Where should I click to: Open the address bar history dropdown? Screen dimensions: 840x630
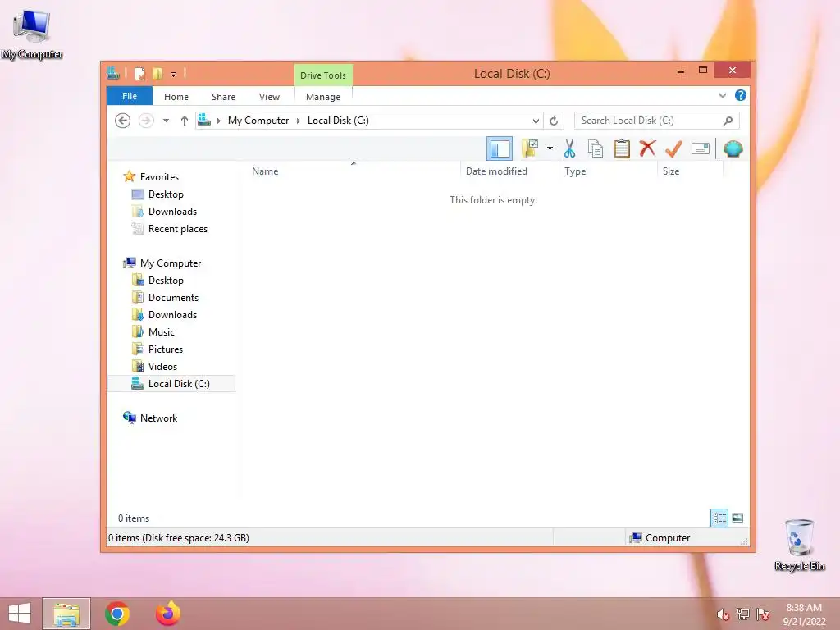535,121
